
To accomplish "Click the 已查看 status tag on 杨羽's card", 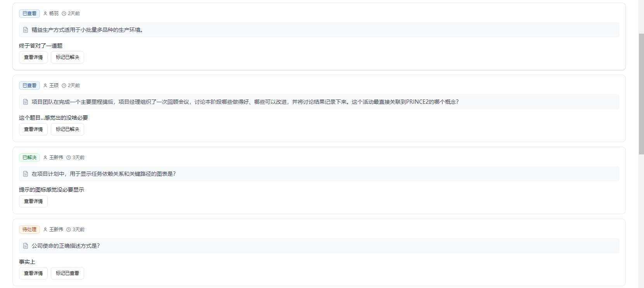I will coord(29,14).
